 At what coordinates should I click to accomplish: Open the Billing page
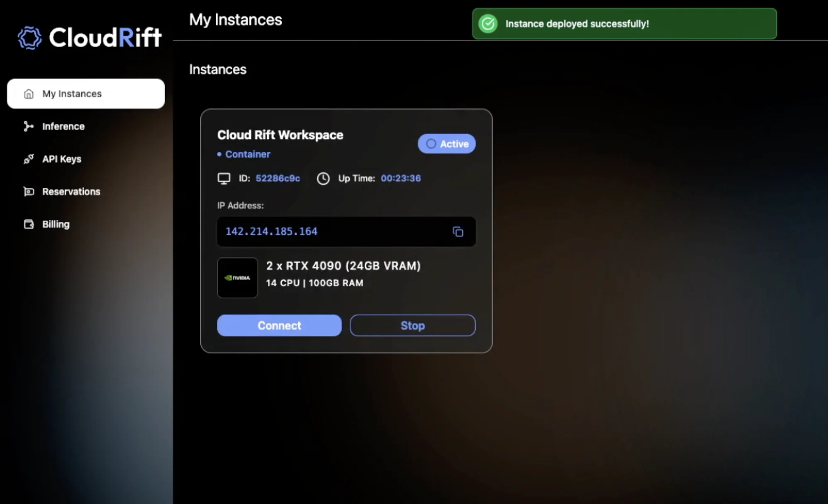56,224
